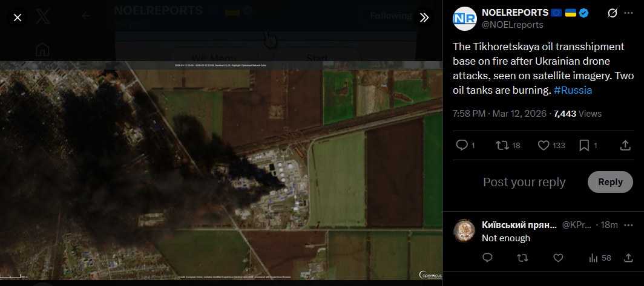Open NOELREPORTS profile avatar
The height and width of the screenshot is (286, 644).
point(464,19)
